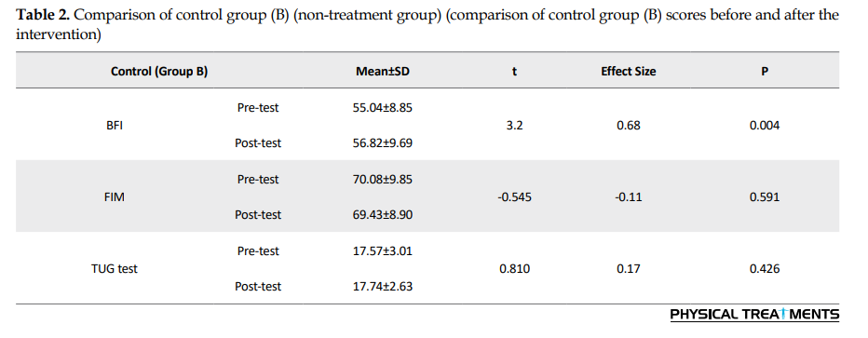The height and width of the screenshot is (338, 868).
Task: Select the TUG test row label
Action: 114,269
